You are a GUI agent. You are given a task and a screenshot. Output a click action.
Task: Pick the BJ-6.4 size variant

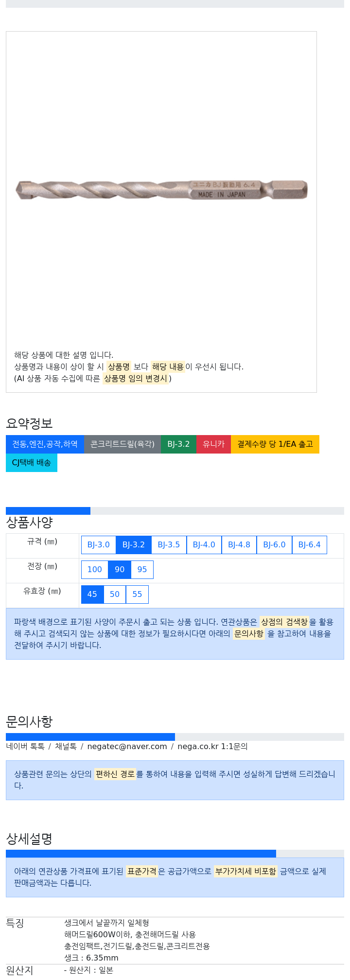pyautogui.click(x=310, y=545)
